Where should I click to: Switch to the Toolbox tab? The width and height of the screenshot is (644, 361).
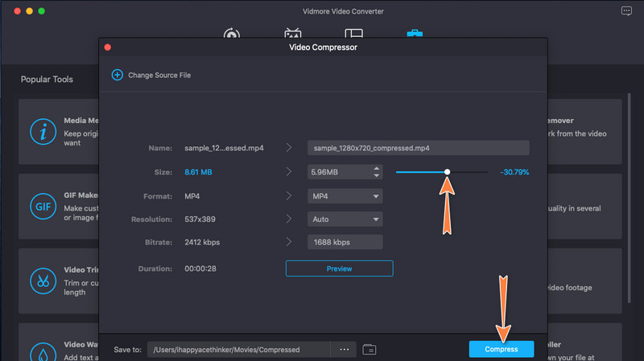(x=415, y=35)
